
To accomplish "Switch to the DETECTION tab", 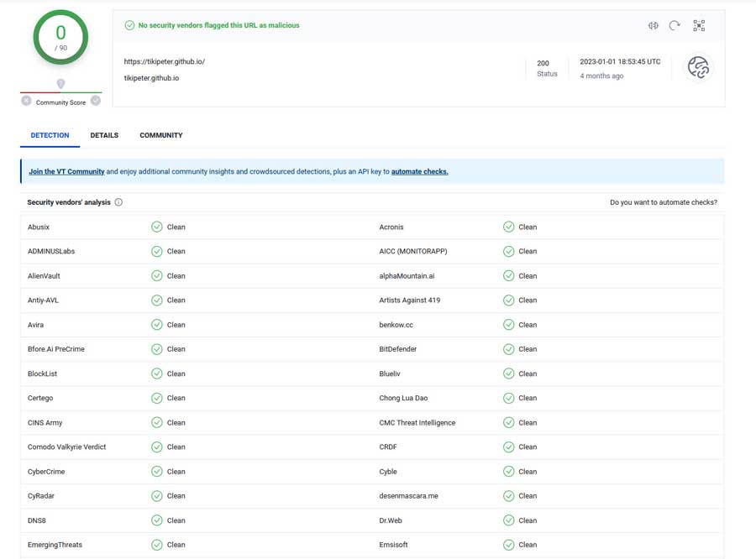I will click(50, 135).
